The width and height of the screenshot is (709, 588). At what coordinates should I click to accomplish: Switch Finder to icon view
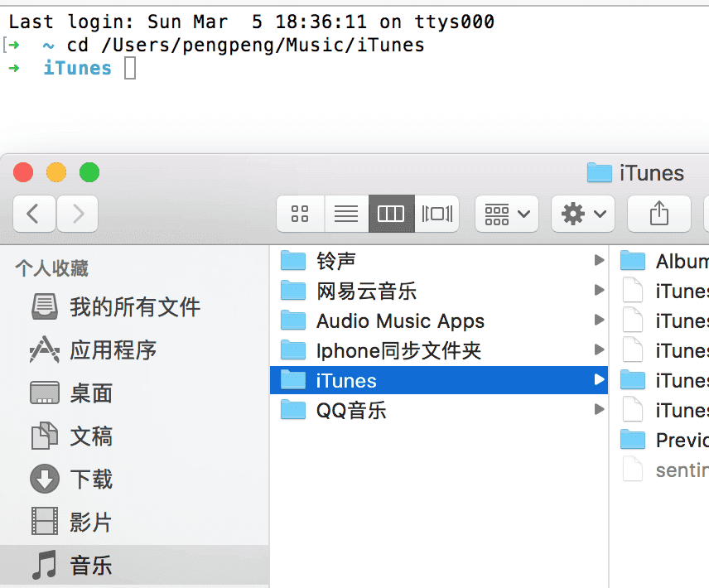click(x=300, y=214)
